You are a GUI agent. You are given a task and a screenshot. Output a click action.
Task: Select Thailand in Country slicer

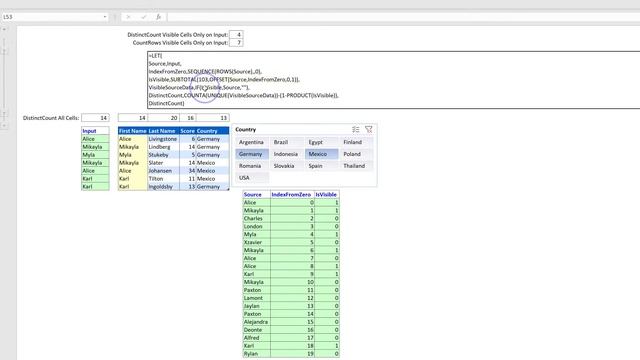(x=356, y=166)
